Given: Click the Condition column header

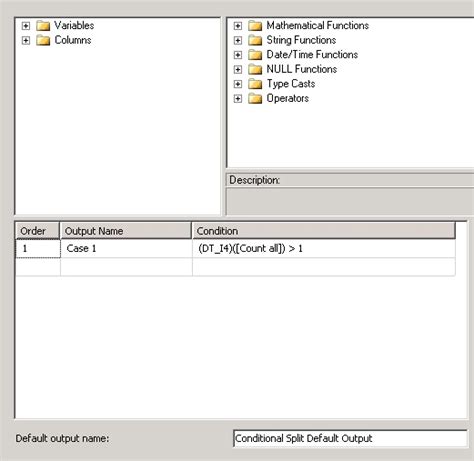Looking at the screenshot, I should pos(324,231).
